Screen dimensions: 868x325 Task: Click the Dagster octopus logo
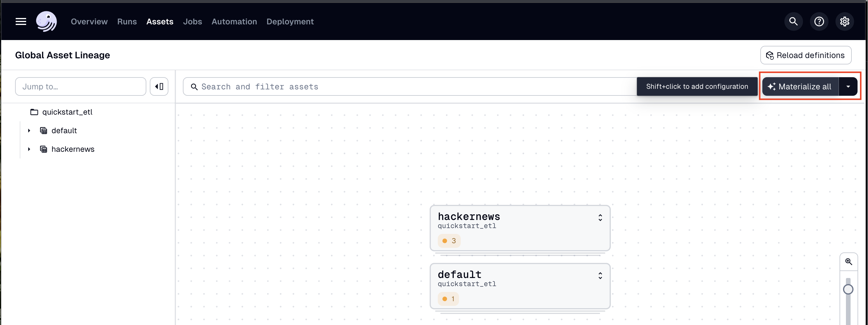[46, 21]
